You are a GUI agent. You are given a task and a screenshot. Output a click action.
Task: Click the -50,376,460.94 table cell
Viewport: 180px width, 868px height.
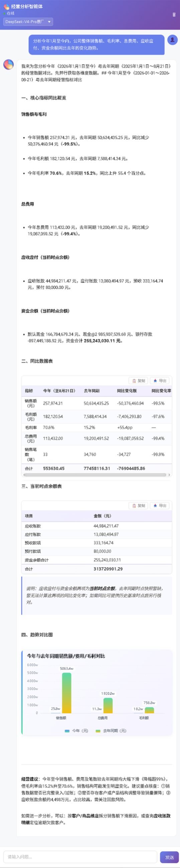click(131, 403)
